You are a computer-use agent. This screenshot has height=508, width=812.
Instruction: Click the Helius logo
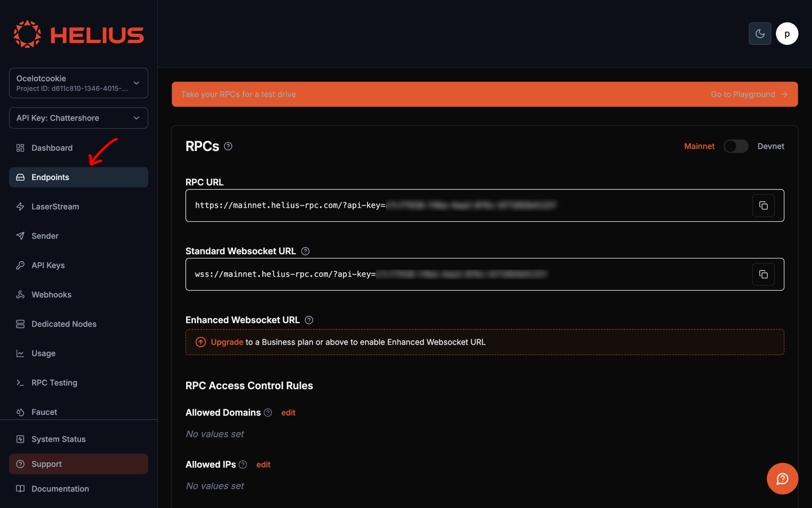[78, 34]
